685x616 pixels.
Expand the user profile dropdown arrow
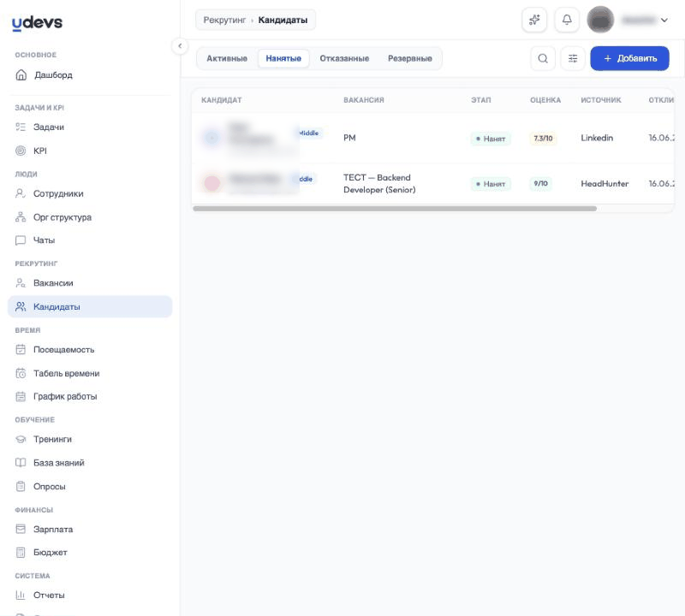point(664,20)
